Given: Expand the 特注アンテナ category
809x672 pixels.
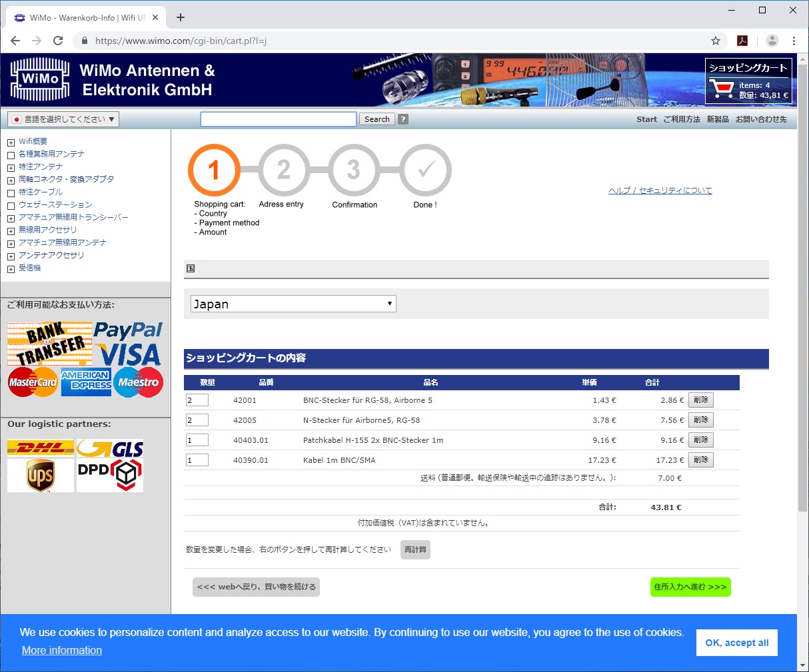Looking at the screenshot, I should point(11,168).
